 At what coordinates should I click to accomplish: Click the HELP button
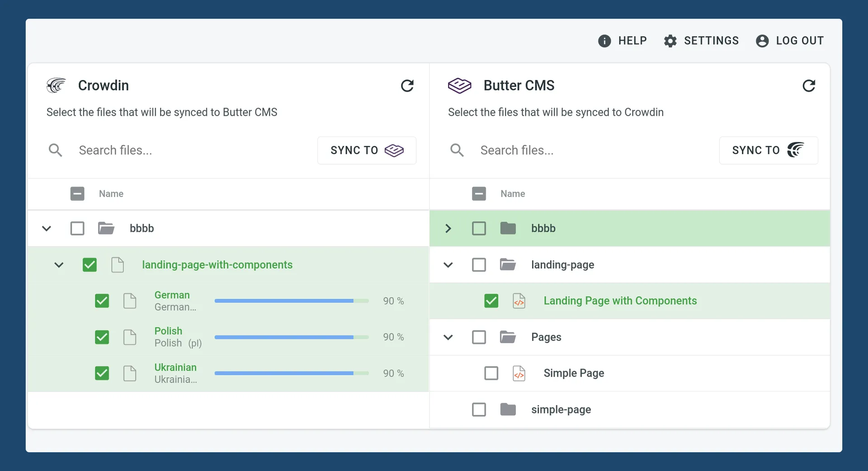(x=623, y=41)
